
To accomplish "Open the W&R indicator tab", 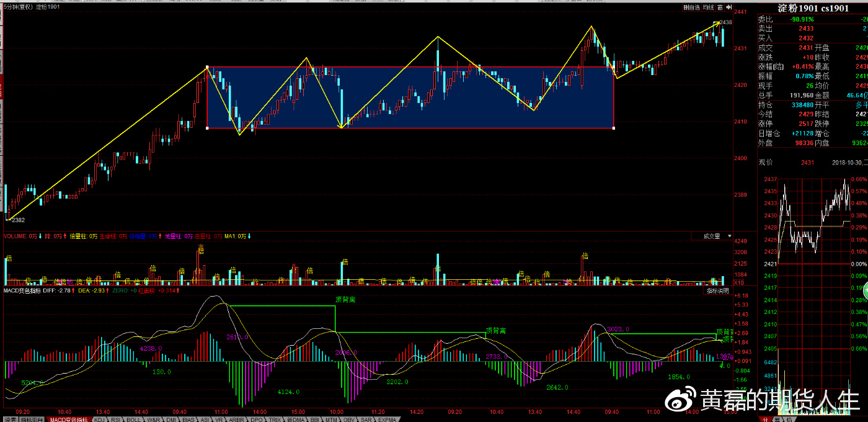I will [153, 420].
